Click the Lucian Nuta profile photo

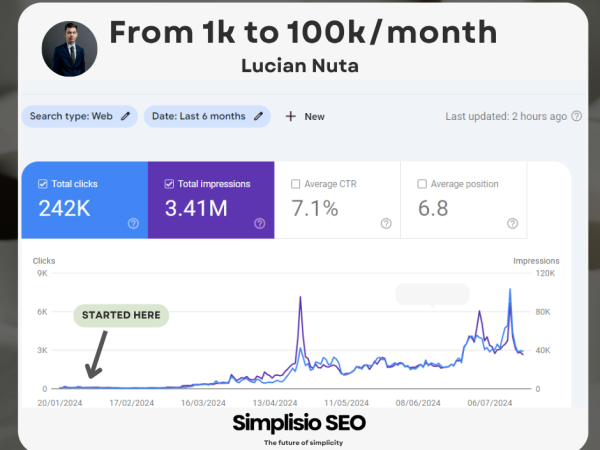pos(69,49)
